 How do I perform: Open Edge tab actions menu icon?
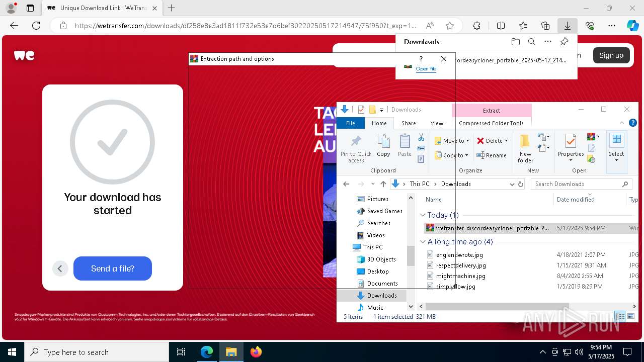click(x=30, y=8)
